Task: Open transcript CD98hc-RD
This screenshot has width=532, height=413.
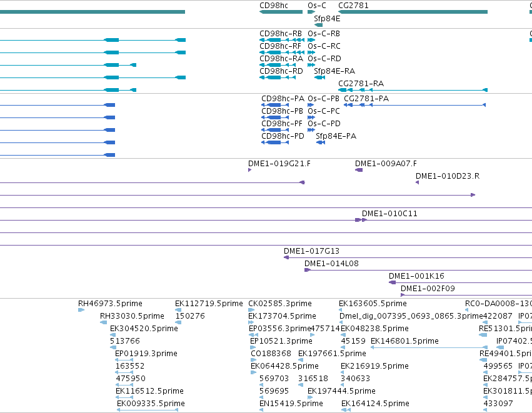Action: click(278, 77)
